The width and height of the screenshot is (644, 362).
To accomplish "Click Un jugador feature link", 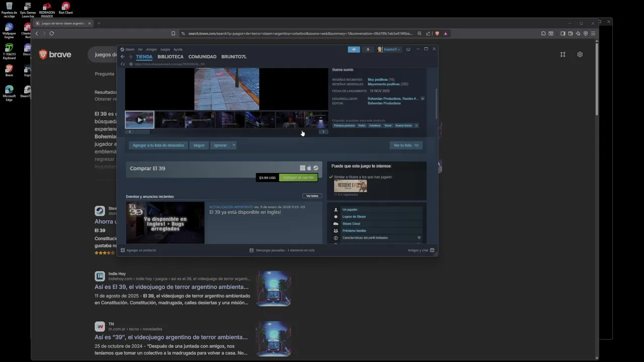I will pos(350,210).
